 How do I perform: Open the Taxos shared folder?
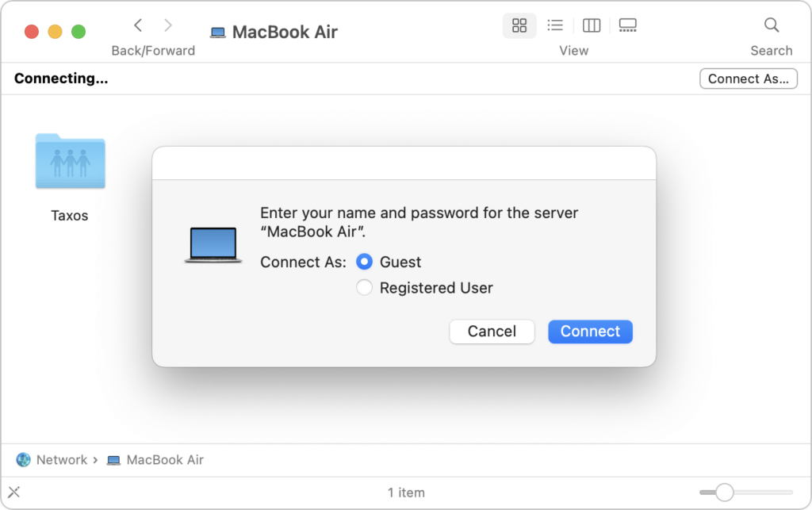(70, 163)
